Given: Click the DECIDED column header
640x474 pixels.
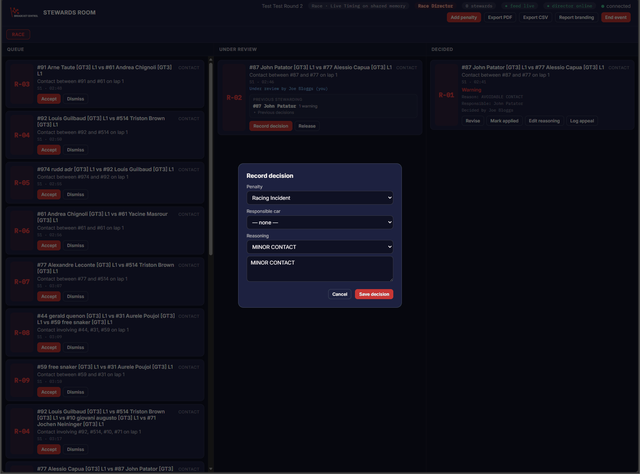Looking at the screenshot, I should coord(442,49).
